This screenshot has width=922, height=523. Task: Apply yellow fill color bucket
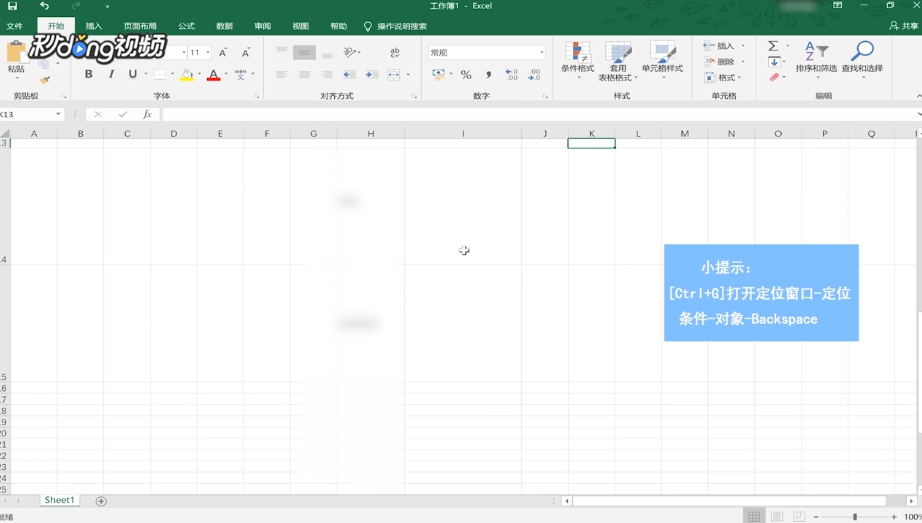(186, 75)
